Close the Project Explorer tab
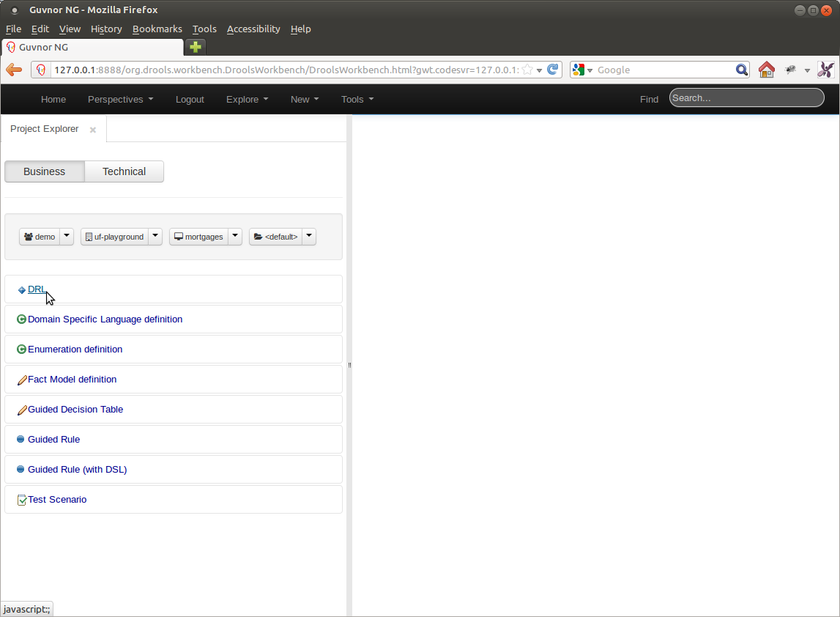The image size is (840, 617). coord(93,130)
